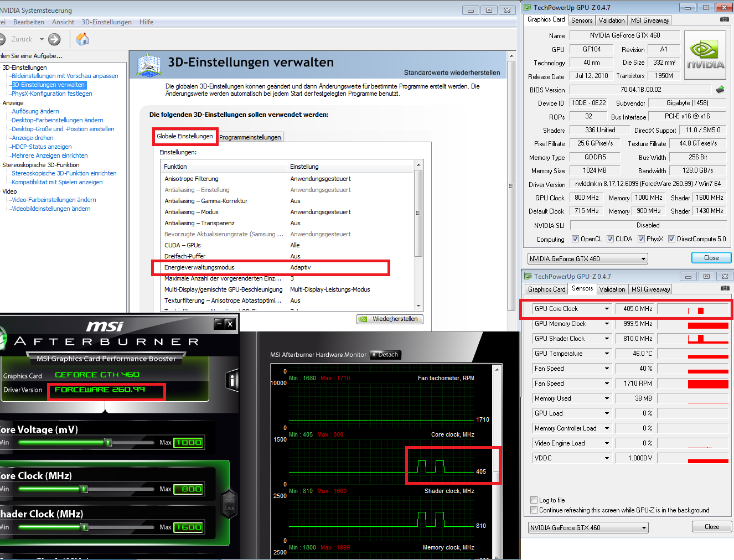Click Close in GPU-Z Sensors window
This screenshot has width=734, height=560.
tap(712, 527)
